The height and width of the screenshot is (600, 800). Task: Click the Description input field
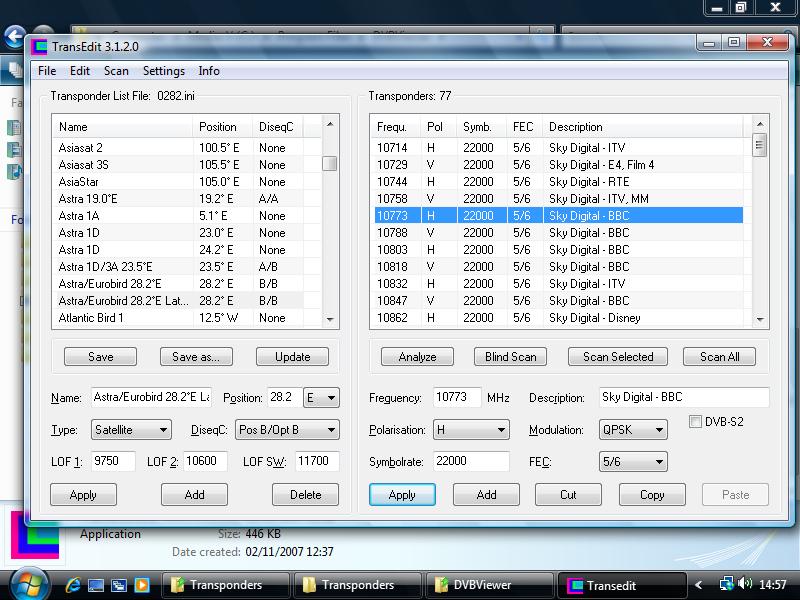(x=684, y=397)
